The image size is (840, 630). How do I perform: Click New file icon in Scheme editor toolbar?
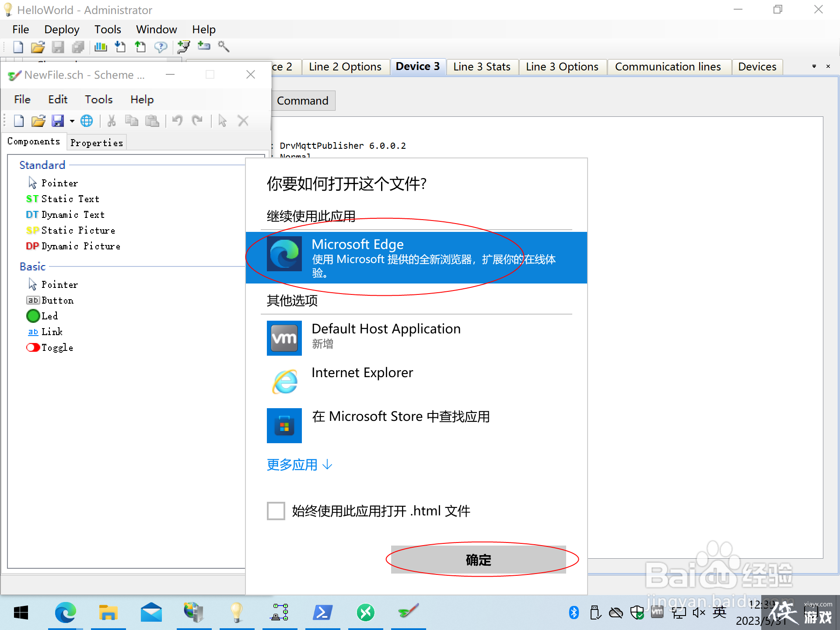19,121
